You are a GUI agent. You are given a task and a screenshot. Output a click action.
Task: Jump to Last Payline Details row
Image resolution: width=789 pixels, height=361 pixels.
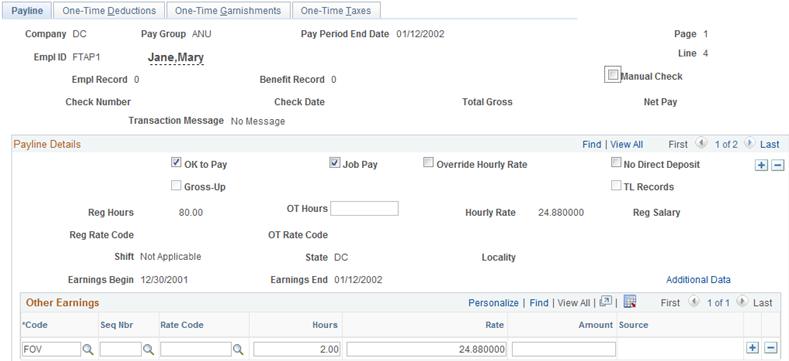[769, 145]
